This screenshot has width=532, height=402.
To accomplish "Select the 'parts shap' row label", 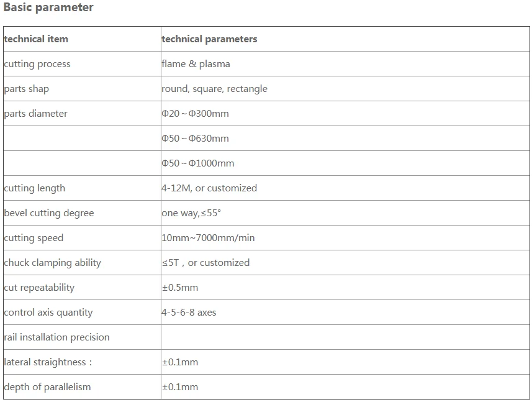I will (x=26, y=89).
